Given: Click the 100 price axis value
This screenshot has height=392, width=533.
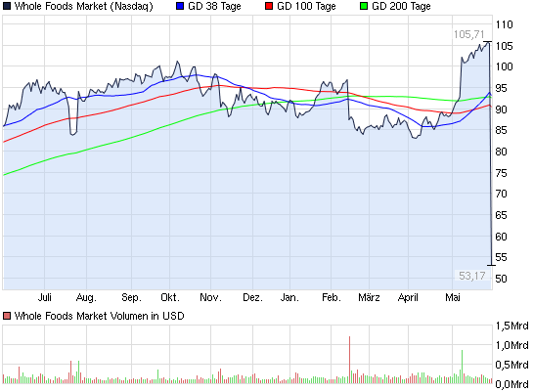Looking at the screenshot, I should pos(504,66).
